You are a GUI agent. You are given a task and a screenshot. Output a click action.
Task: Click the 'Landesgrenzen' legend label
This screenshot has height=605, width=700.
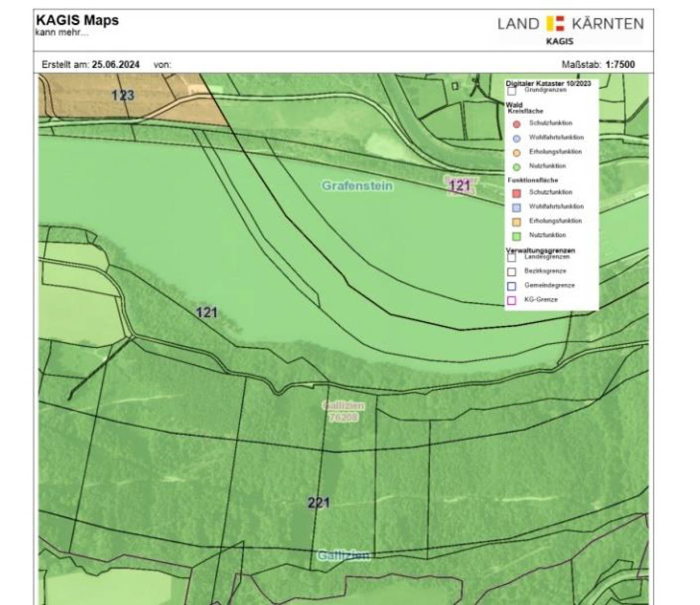click(x=547, y=257)
